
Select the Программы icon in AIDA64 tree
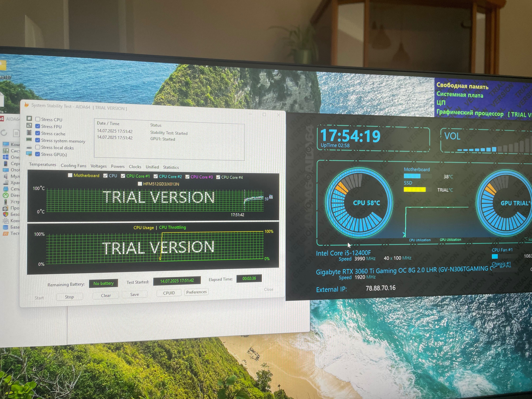coord(6,208)
